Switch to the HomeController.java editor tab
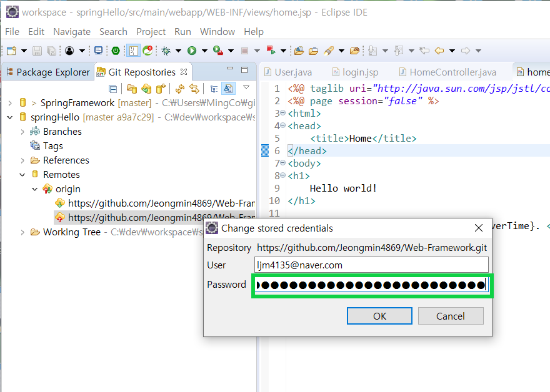550x392 pixels. pos(448,72)
